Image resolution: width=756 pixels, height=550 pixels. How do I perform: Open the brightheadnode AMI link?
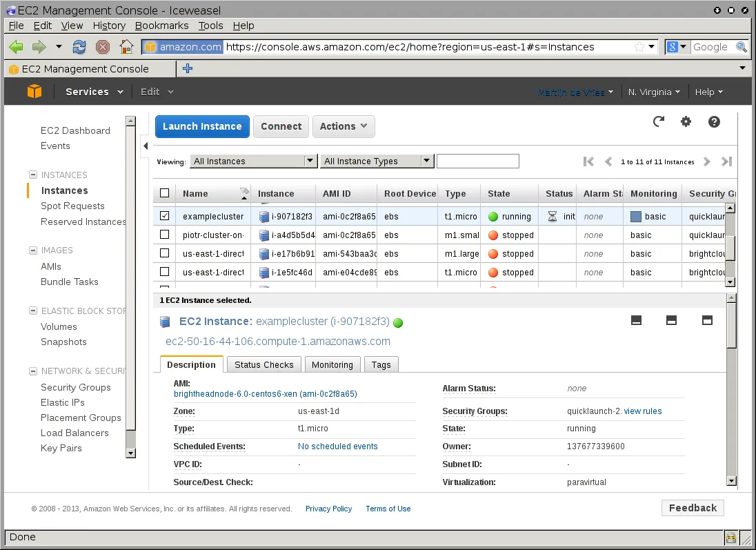click(x=265, y=393)
